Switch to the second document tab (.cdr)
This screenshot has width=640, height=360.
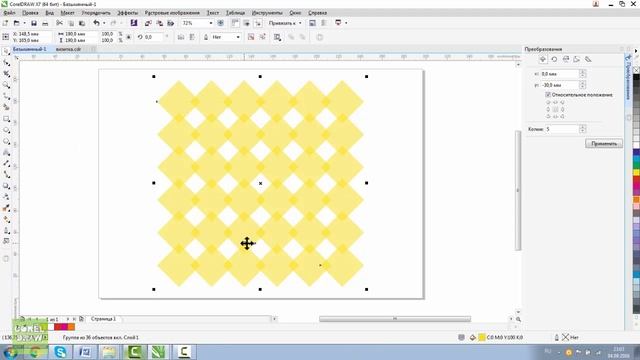(x=69, y=49)
